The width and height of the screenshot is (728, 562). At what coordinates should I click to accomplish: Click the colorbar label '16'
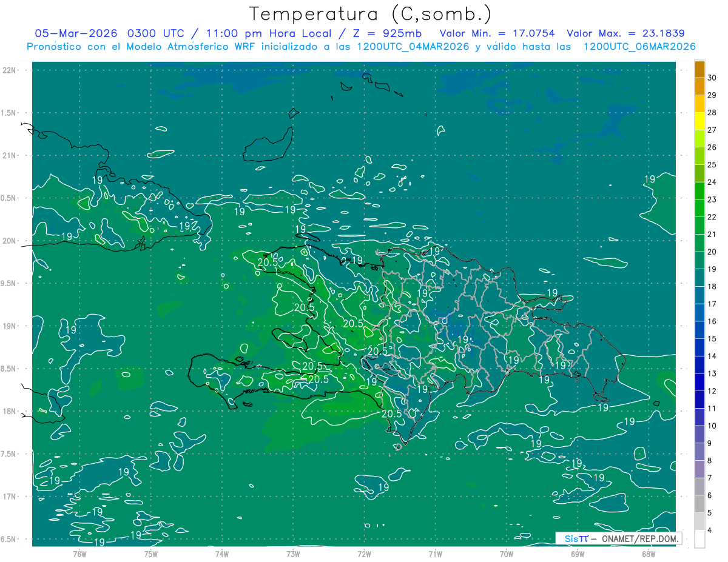(712, 321)
